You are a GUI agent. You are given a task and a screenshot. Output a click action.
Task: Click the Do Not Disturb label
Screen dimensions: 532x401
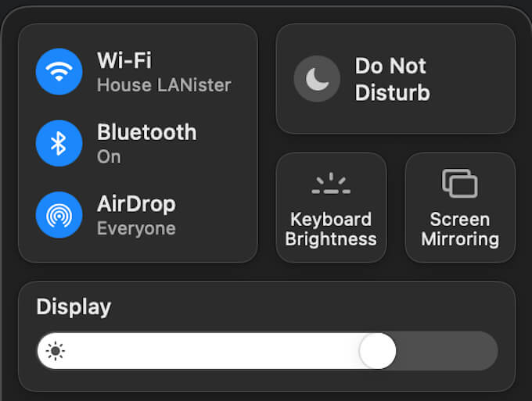click(x=392, y=79)
